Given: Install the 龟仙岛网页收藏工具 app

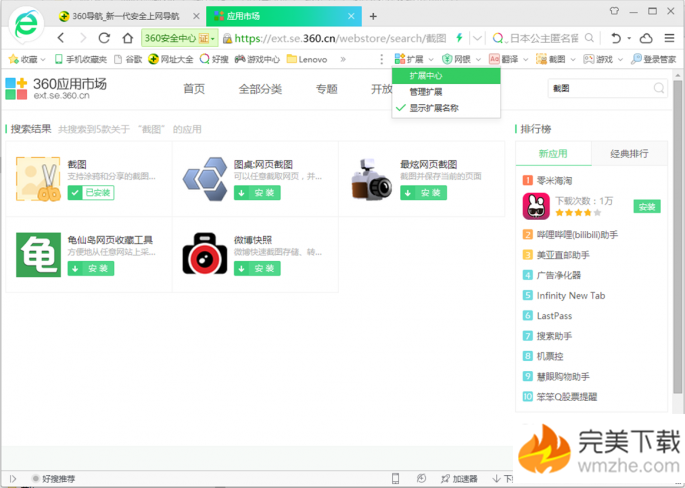Looking at the screenshot, I should 90,268.
